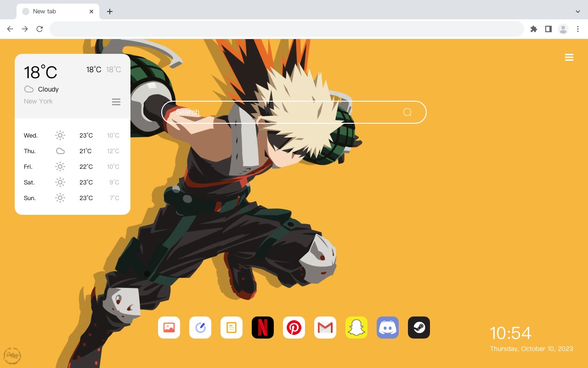Image resolution: width=588 pixels, height=368 pixels.
Task: Open a new tab with plus button
Action: click(x=109, y=11)
